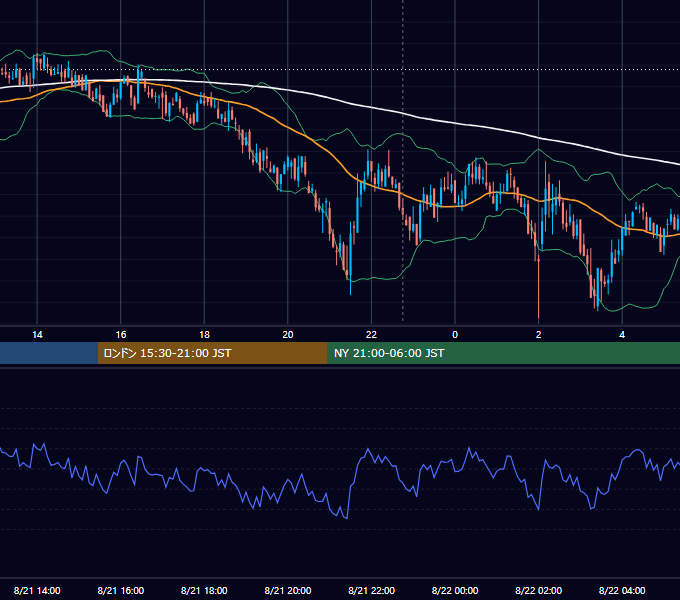The width and height of the screenshot is (680, 600).
Task: Click the NY 21:00-06:00 JST session bar
Action: 503,353
